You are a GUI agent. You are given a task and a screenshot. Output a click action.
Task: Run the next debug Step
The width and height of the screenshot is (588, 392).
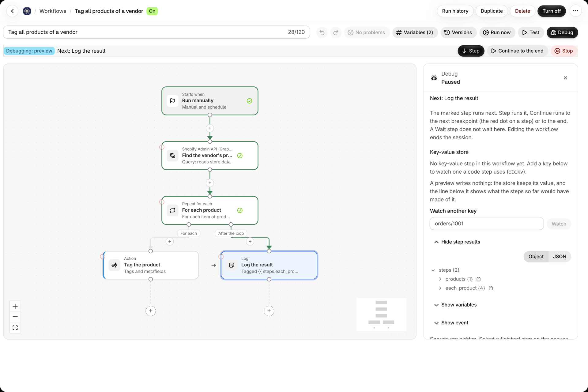471,51
